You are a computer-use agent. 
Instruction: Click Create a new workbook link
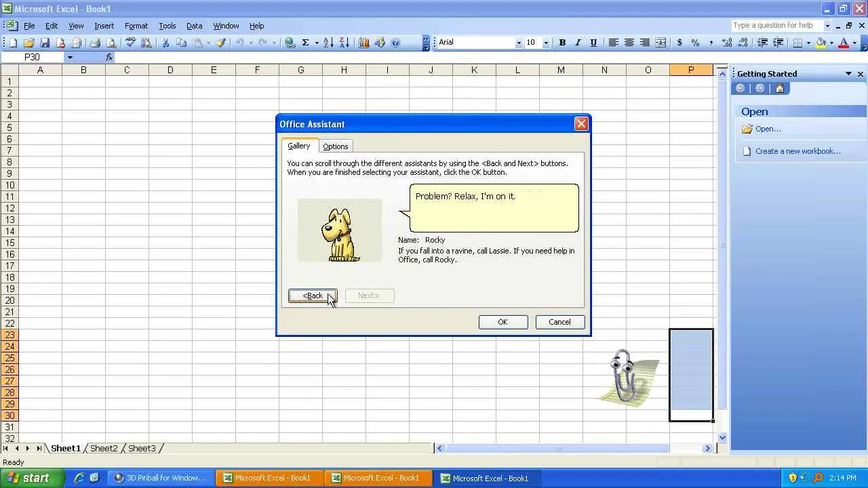[x=798, y=151]
